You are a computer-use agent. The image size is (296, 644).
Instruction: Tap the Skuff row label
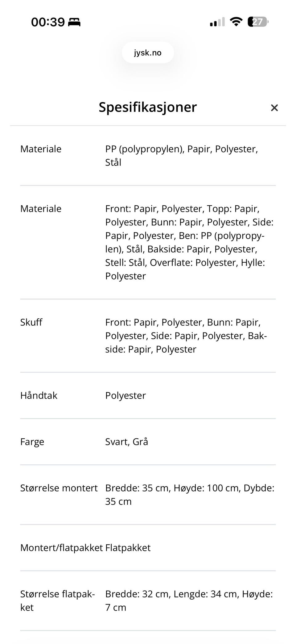tap(31, 322)
